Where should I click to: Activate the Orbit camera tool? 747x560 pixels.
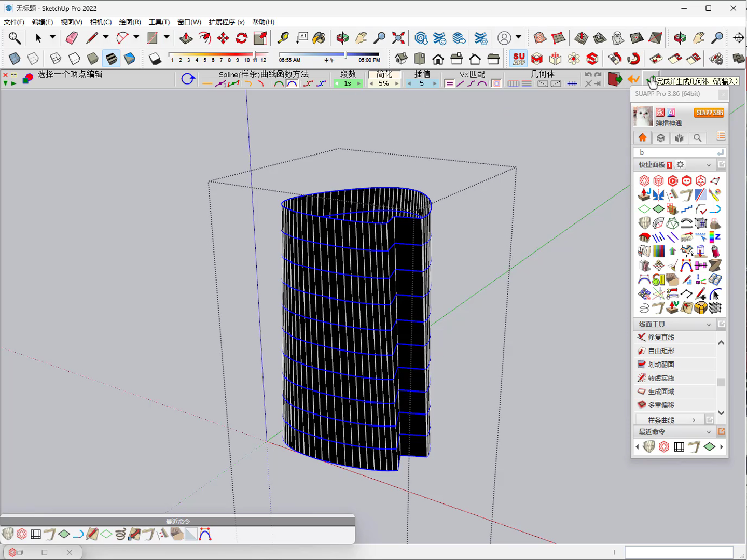[x=342, y=38]
